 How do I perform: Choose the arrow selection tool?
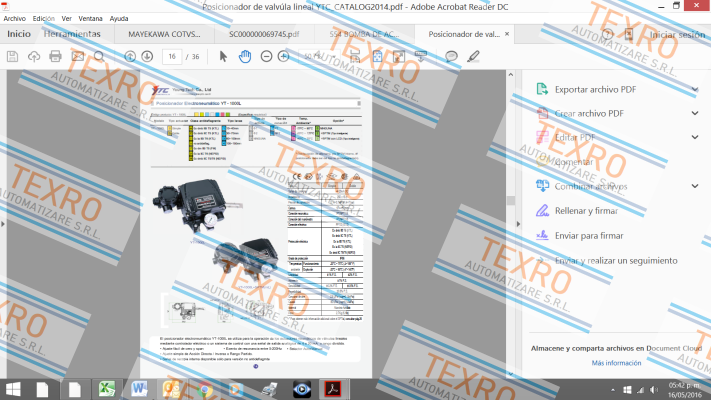coord(223,56)
